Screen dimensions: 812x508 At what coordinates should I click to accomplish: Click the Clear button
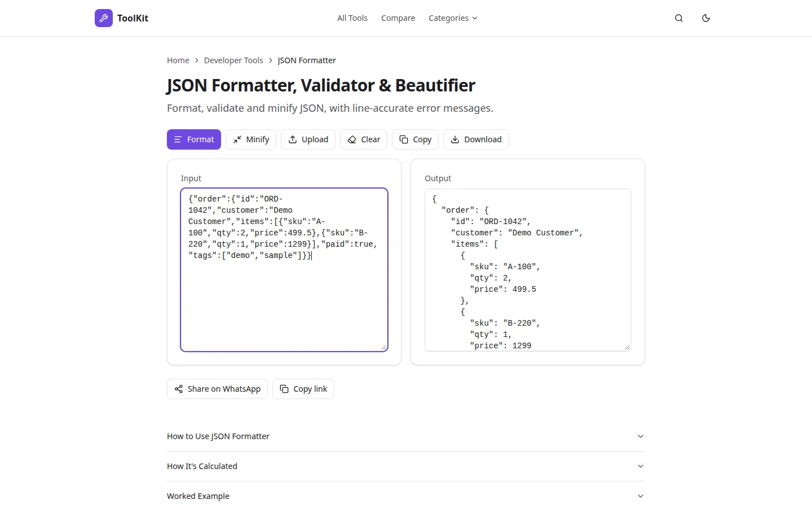coord(364,139)
